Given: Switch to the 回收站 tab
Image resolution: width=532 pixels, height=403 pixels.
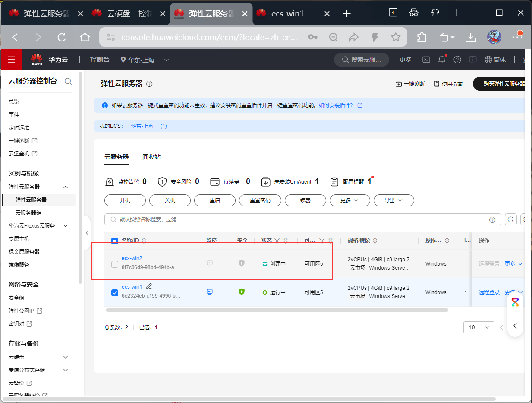Looking at the screenshot, I should pos(151,157).
